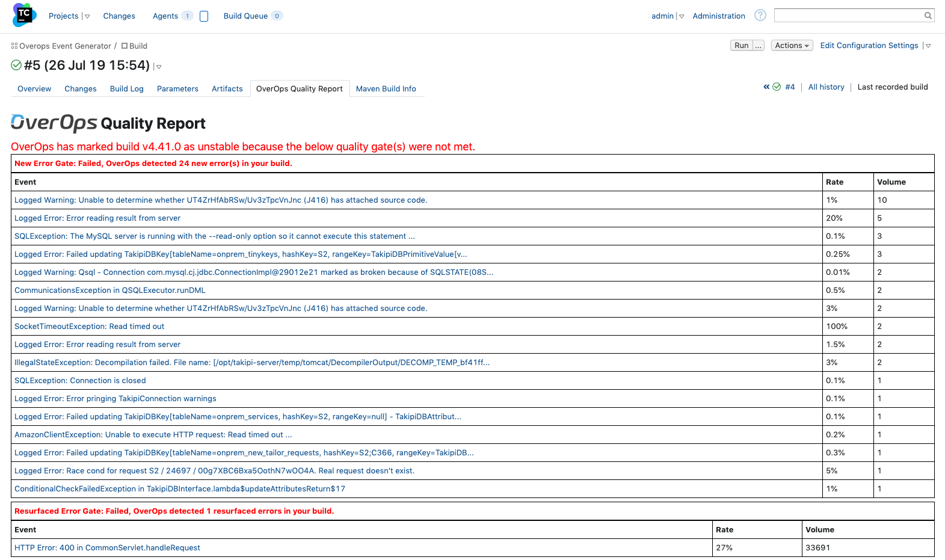The width and height of the screenshot is (945, 560).
Task: Open the Artifacts tab
Action: [x=227, y=88]
